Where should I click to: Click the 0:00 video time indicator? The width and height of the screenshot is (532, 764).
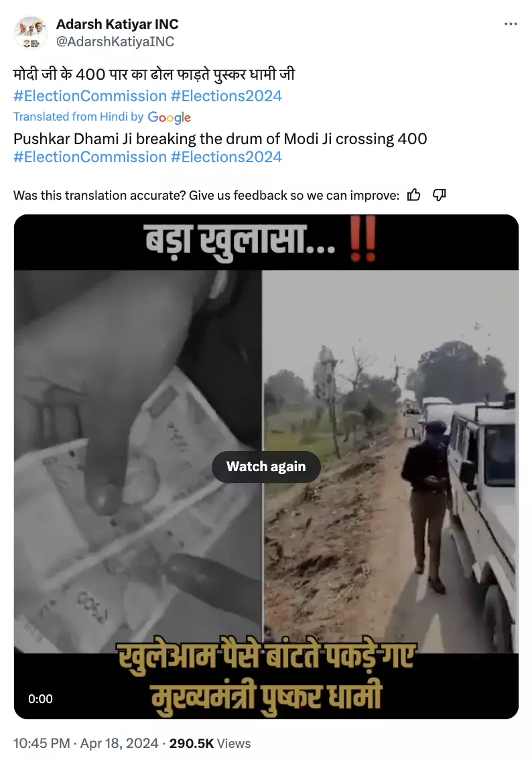pos(40,699)
